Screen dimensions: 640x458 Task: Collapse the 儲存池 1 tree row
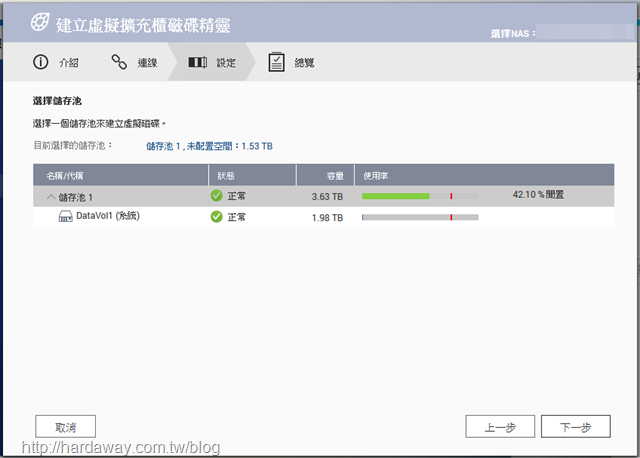51,197
